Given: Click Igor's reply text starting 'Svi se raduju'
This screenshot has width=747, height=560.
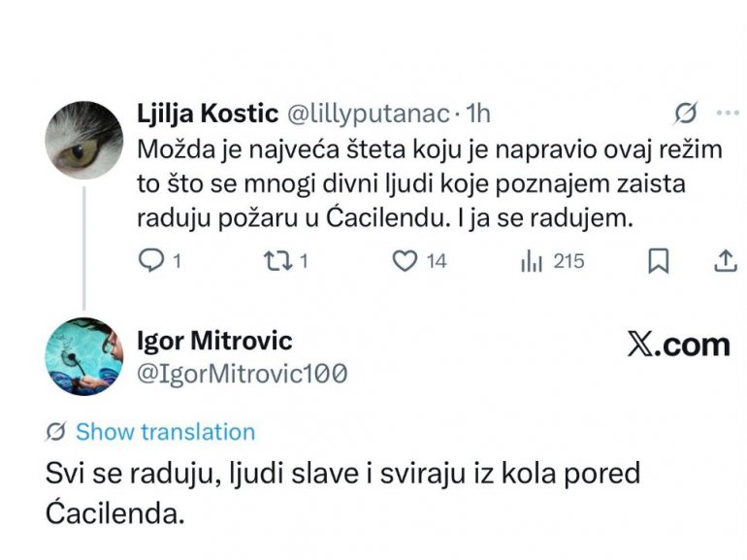Looking at the screenshot, I should tap(342, 492).
